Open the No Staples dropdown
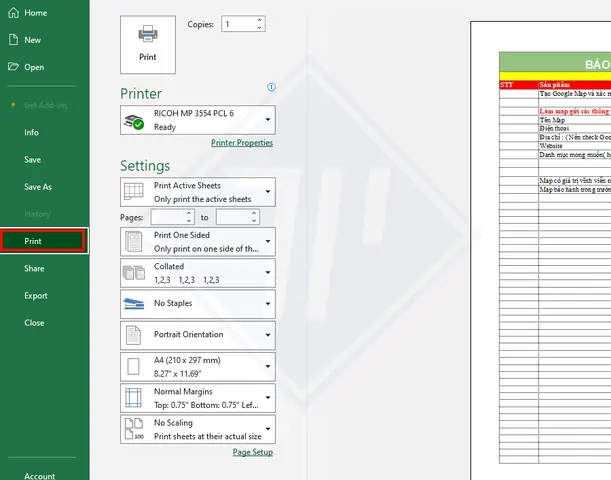This screenshot has width=611, height=480. click(198, 304)
